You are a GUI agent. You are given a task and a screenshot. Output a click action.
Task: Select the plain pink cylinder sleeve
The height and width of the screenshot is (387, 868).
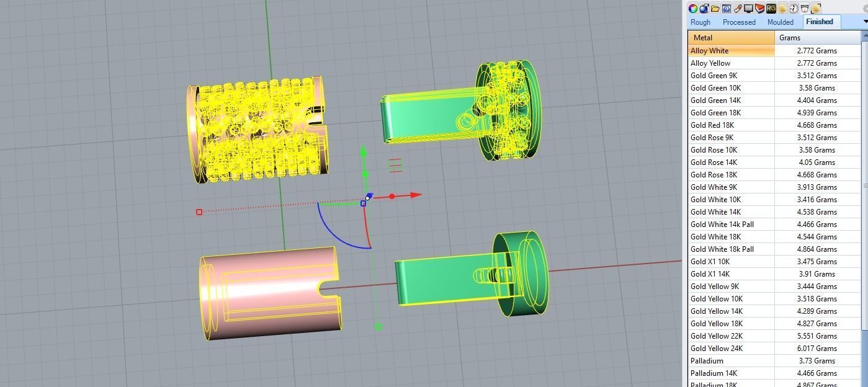(270, 293)
